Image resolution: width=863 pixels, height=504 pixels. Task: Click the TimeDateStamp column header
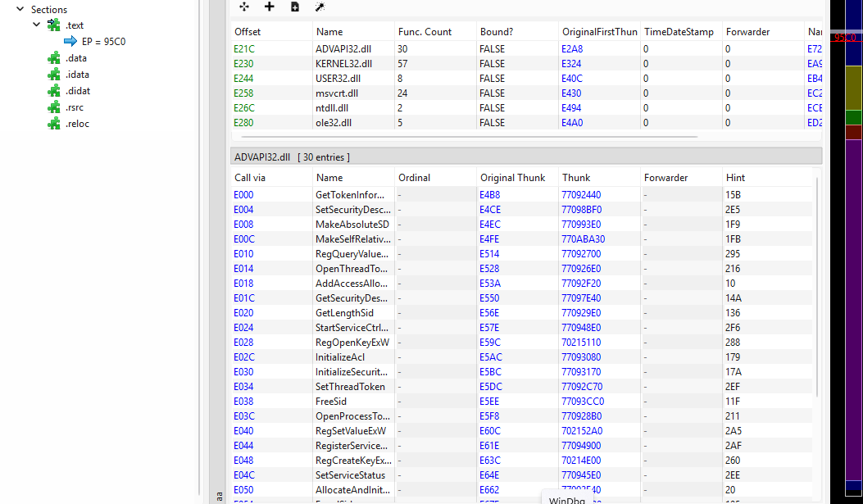[681, 32]
